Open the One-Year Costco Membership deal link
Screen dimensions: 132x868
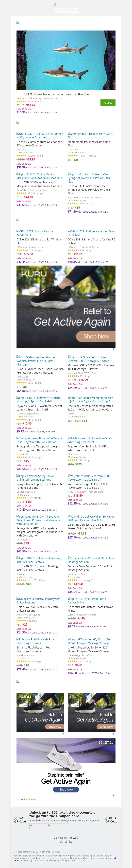(x=91, y=400)
